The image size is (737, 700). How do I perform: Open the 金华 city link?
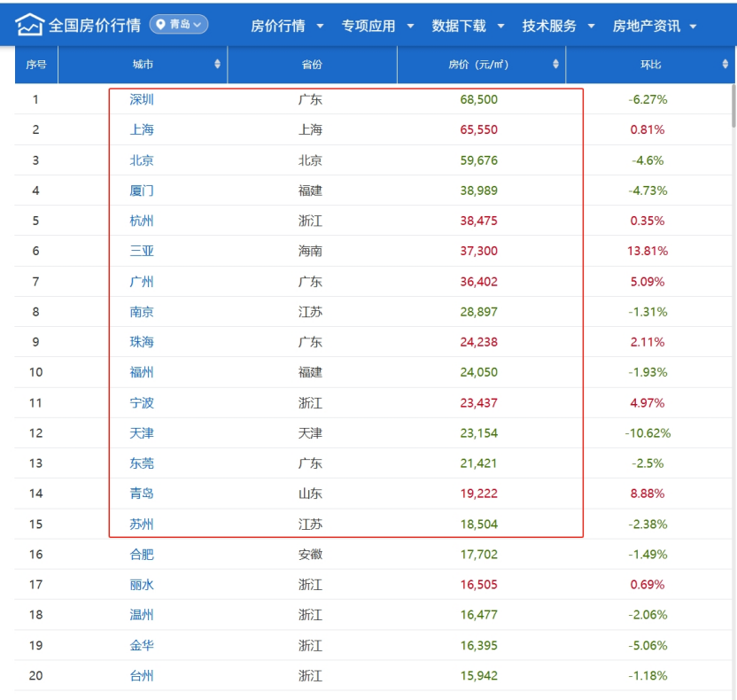pyautogui.click(x=142, y=645)
